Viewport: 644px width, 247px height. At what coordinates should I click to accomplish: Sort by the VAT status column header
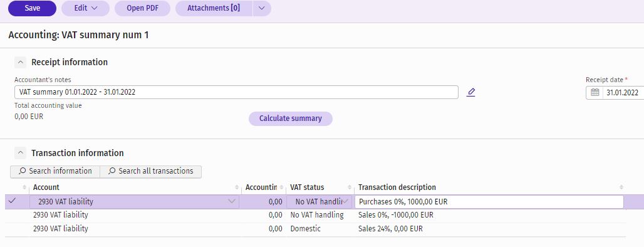pos(320,187)
